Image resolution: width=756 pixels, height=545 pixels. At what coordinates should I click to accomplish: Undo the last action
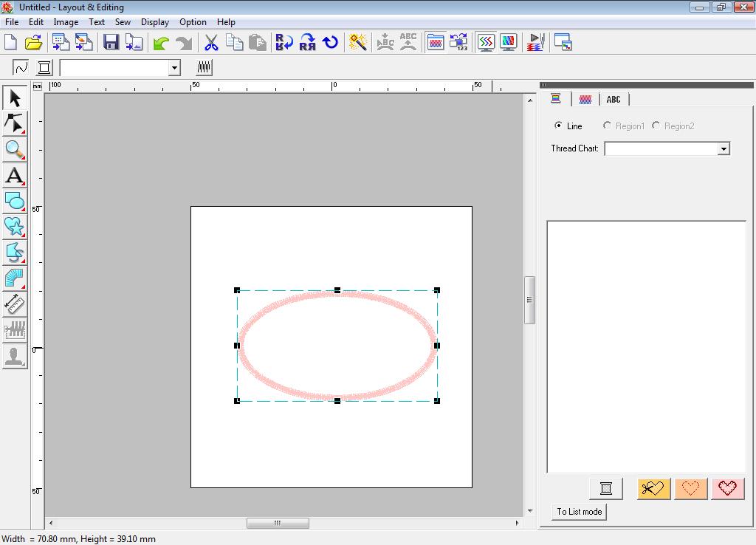(161, 42)
